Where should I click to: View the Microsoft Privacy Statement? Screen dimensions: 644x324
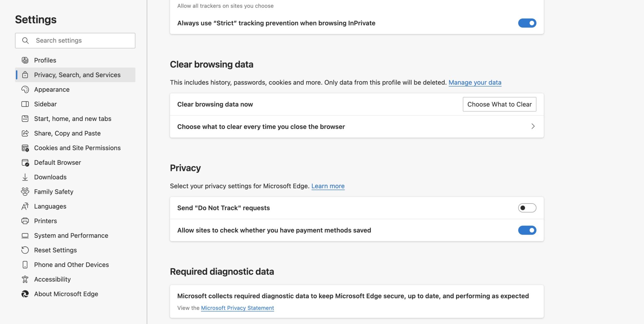237,308
